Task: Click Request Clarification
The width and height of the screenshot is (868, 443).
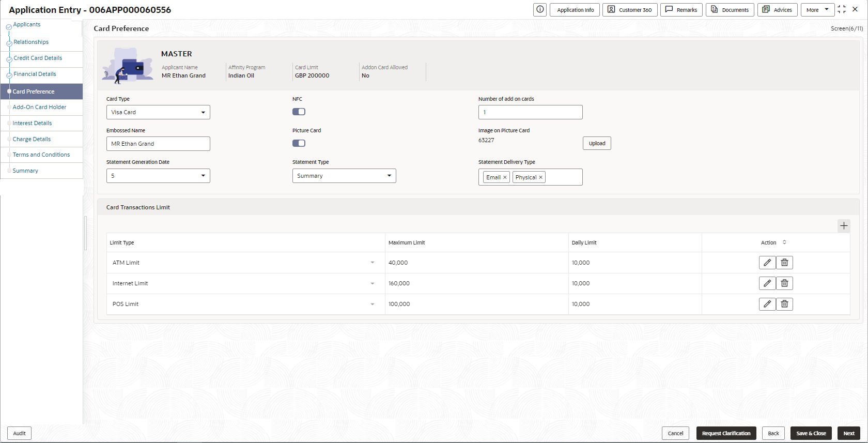Action: (726, 433)
